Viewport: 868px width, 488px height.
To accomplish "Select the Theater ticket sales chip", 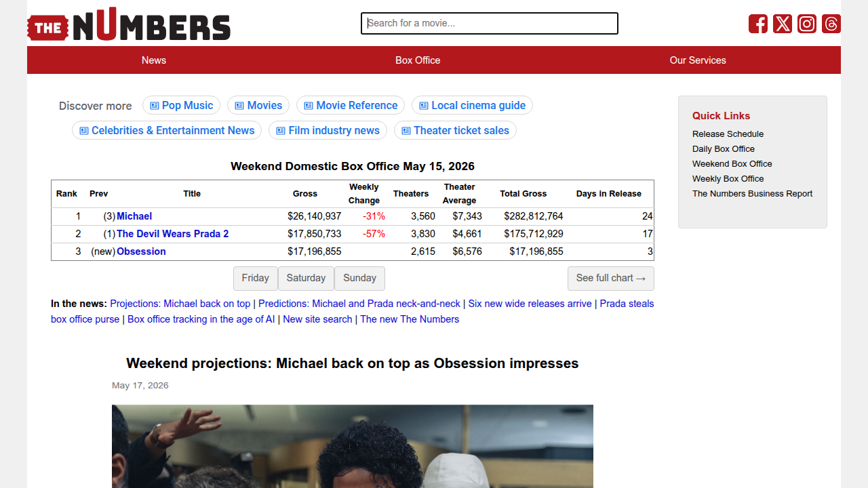I will 455,130.
